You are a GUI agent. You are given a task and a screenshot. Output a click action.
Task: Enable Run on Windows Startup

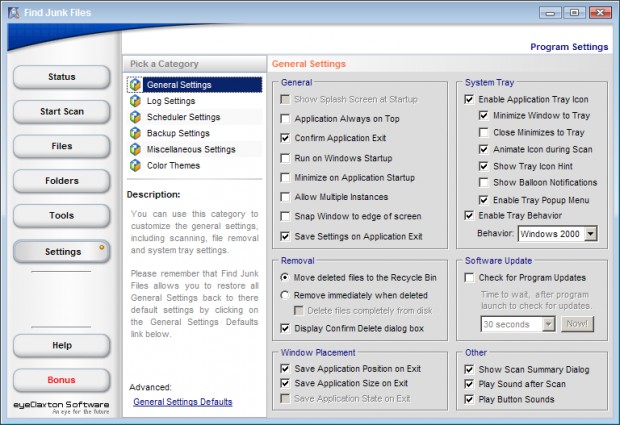pyautogui.click(x=285, y=158)
